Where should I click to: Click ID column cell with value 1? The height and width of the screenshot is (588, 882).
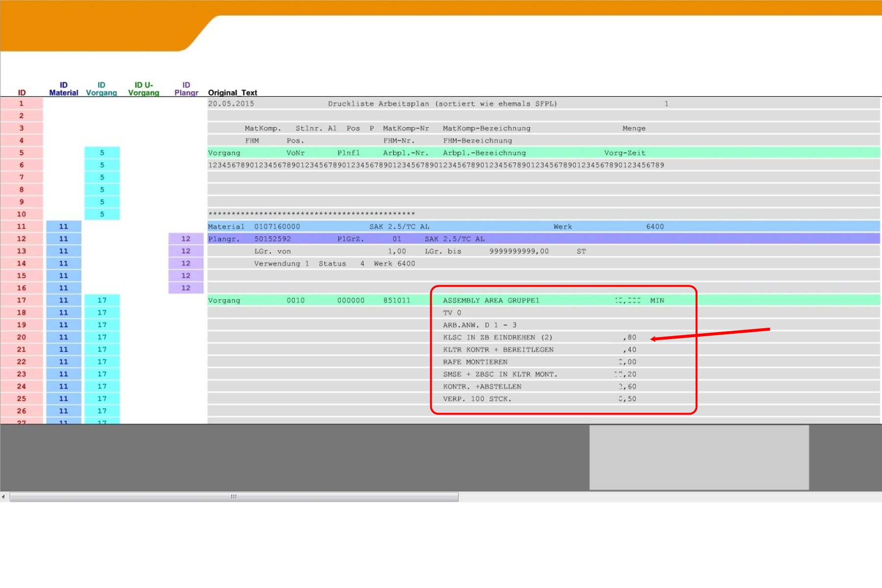point(22,103)
